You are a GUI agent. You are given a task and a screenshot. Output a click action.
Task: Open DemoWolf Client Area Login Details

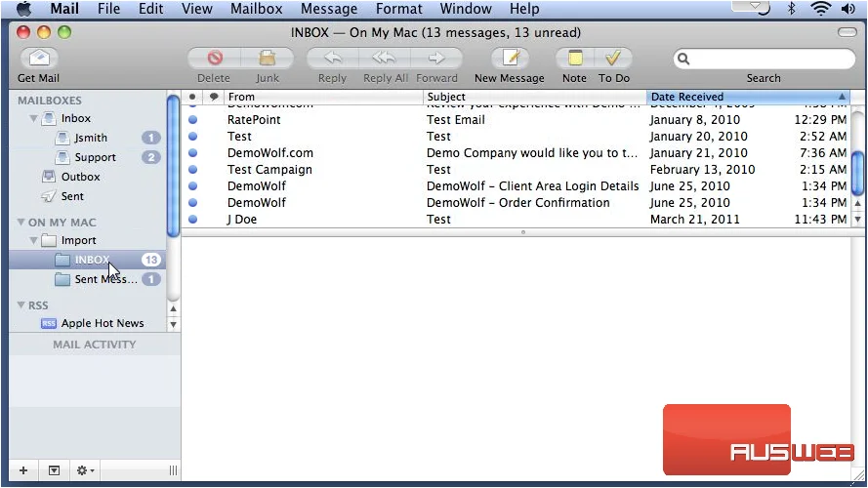(x=517, y=185)
